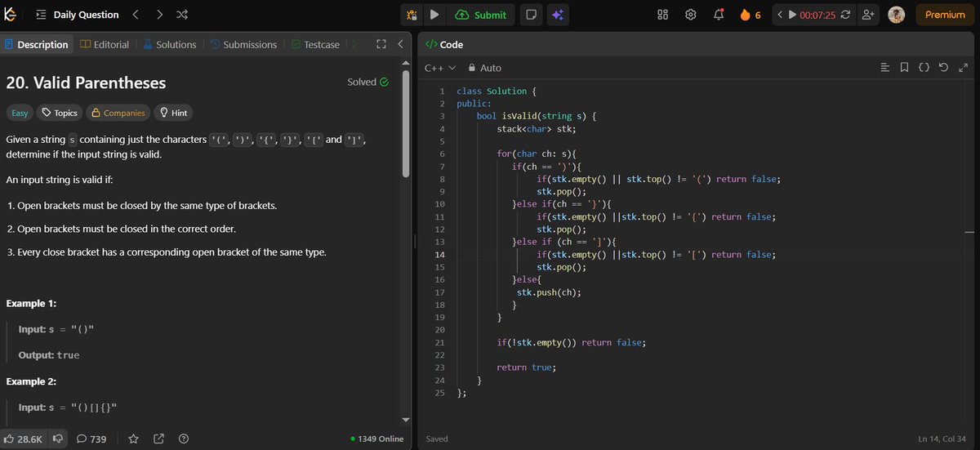Reset code to default icon
Image resolution: width=980 pixels, height=450 pixels.
(944, 68)
